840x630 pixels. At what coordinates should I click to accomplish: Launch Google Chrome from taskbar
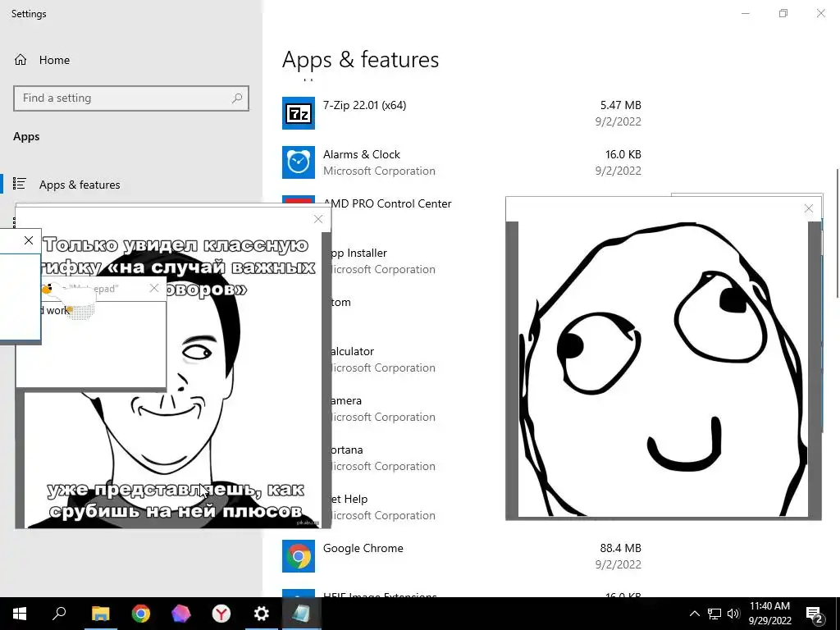141,614
